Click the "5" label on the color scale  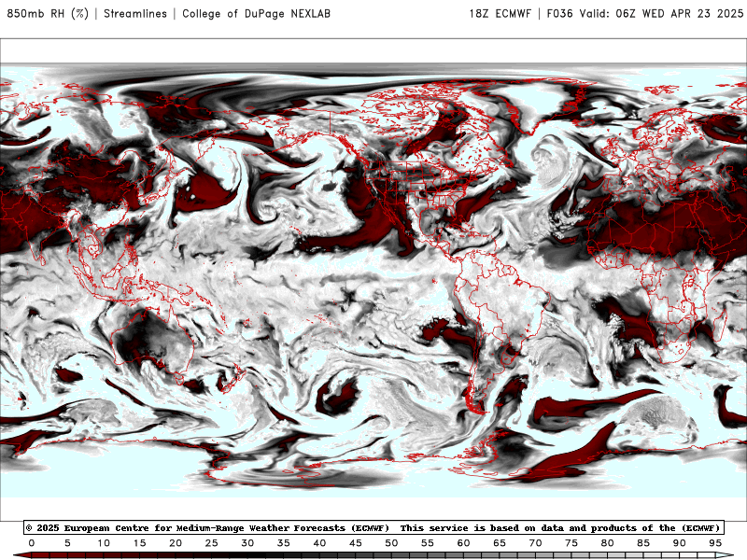point(67,543)
